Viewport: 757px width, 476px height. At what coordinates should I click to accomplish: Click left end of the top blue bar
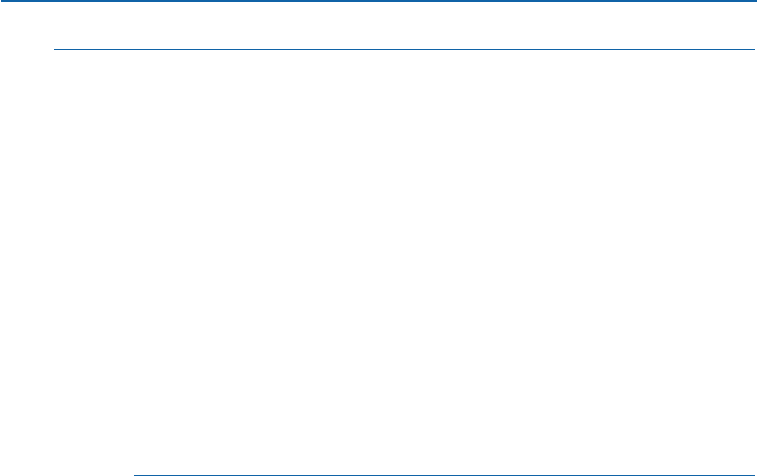pyautogui.click(x=4, y=1)
